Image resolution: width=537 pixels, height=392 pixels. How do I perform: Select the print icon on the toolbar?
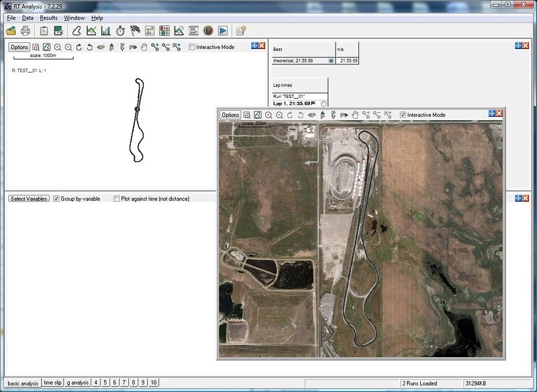26,29
